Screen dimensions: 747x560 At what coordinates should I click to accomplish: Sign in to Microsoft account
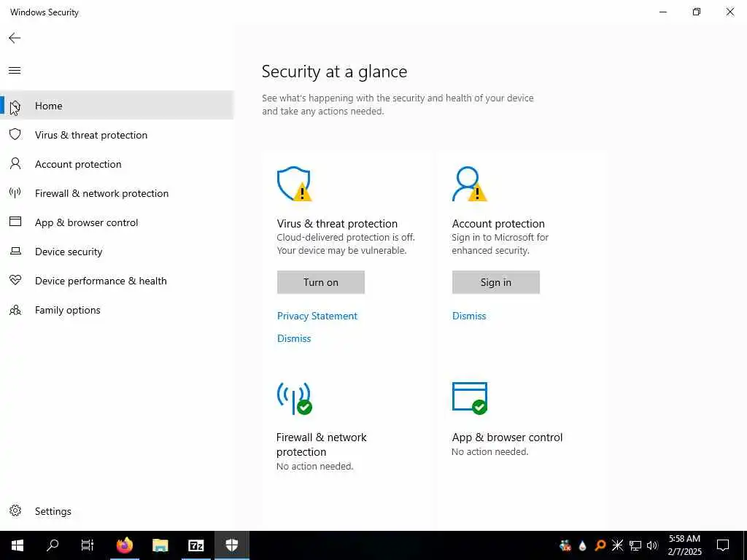(x=496, y=282)
